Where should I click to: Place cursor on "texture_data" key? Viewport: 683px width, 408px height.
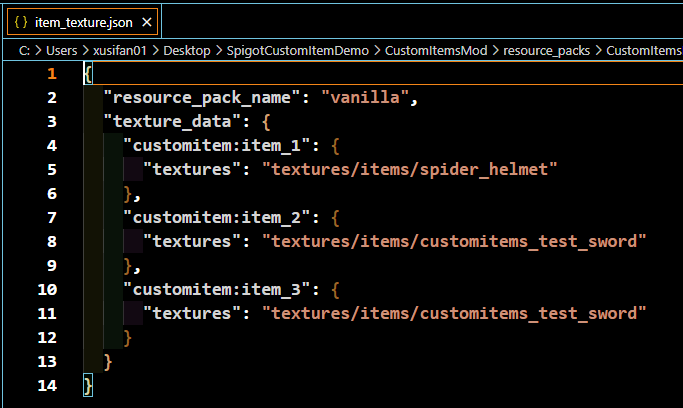pos(172,121)
